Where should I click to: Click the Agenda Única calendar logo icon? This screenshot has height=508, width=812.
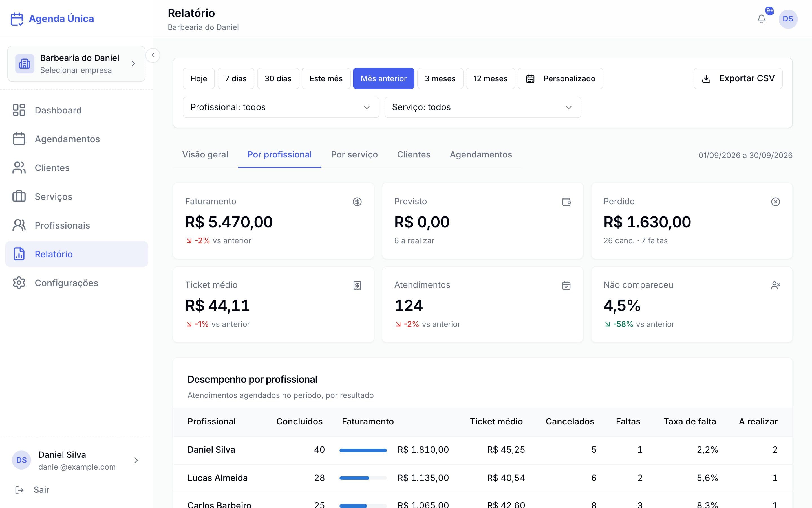click(17, 19)
